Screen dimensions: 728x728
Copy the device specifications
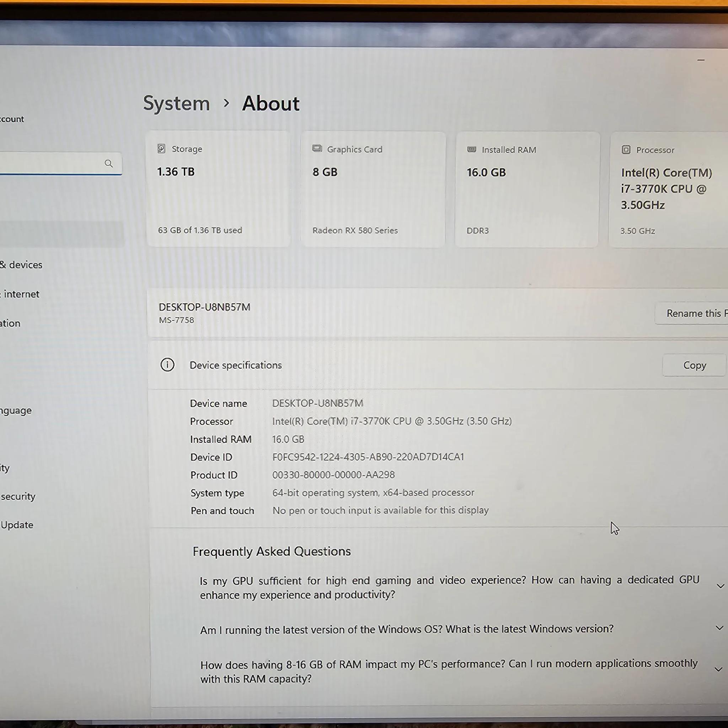point(695,365)
